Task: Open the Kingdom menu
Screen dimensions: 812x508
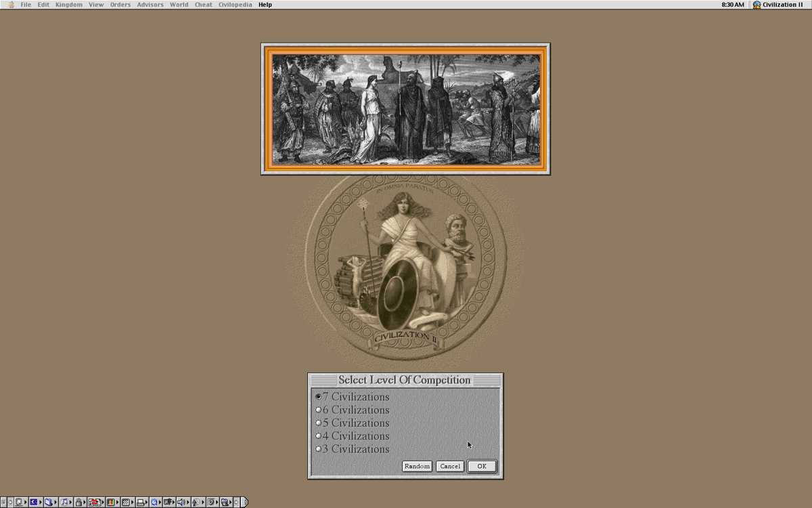Action: 69,5
